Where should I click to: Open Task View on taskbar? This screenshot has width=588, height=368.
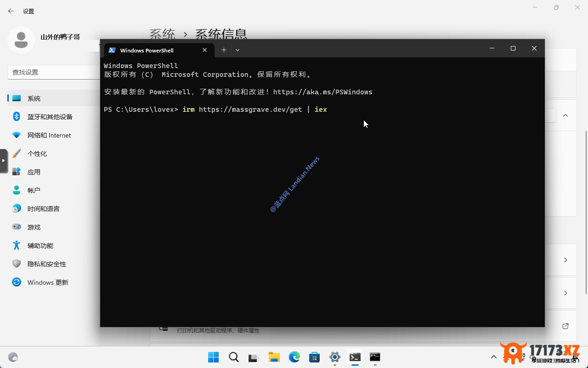(254, 357)
